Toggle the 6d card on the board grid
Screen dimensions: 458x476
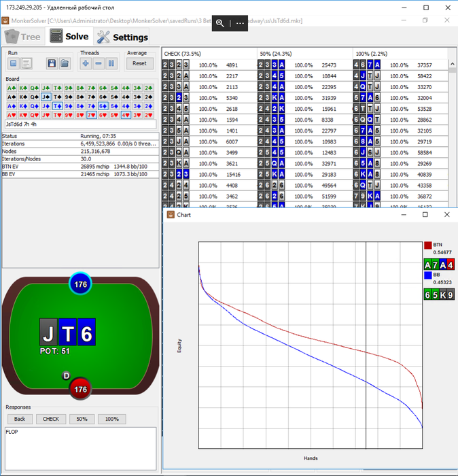point(103,106)
